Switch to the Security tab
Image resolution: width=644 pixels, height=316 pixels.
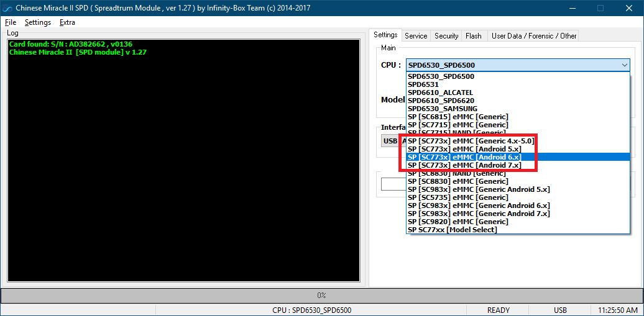coord(446,36)
